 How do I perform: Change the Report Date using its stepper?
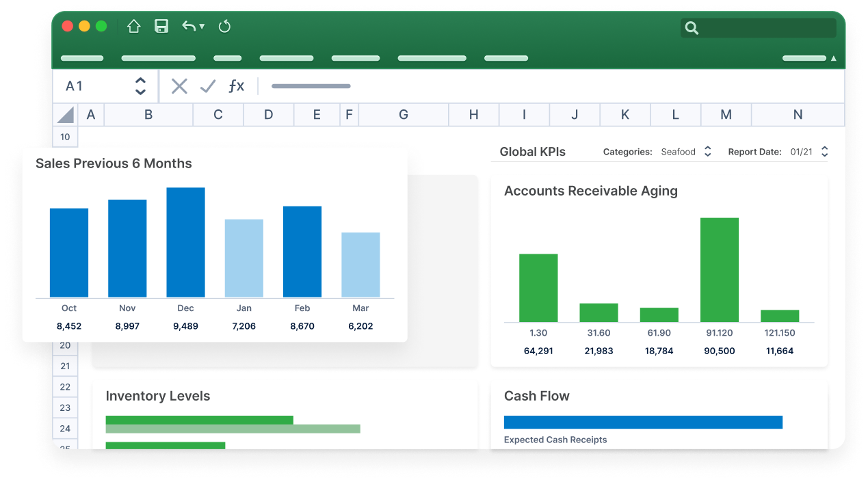click(x=824, y=151)
